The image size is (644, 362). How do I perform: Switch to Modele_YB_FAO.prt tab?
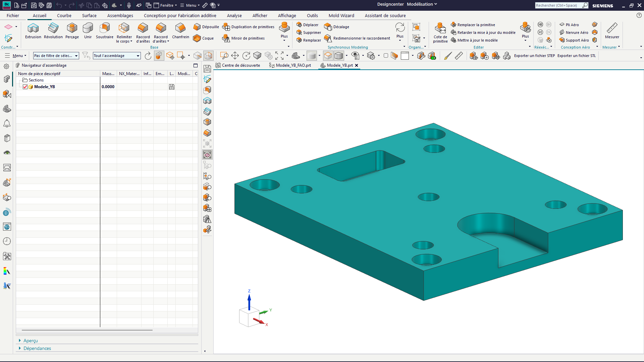(290, 65)
